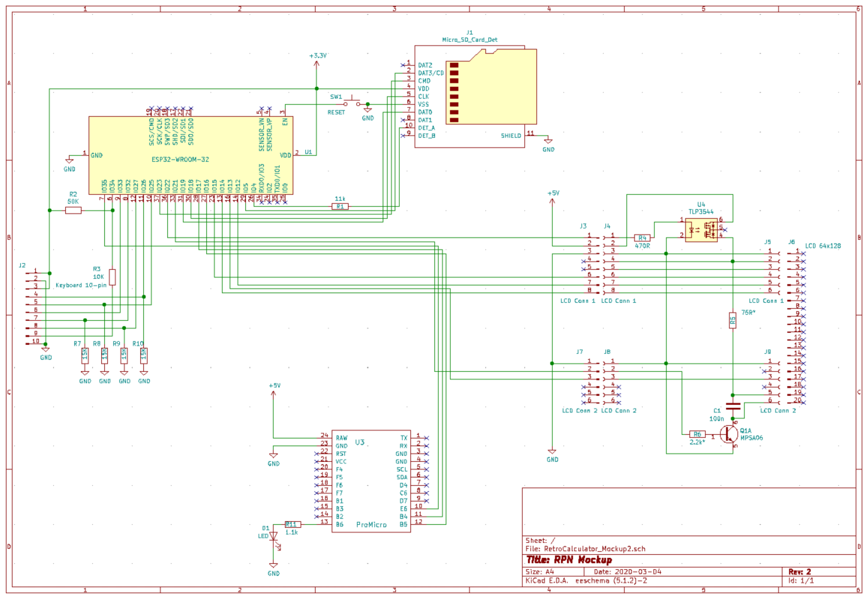Click the SW1 RESET switch symbol
The height and width of the screenshot is (600, 868).
352,103
